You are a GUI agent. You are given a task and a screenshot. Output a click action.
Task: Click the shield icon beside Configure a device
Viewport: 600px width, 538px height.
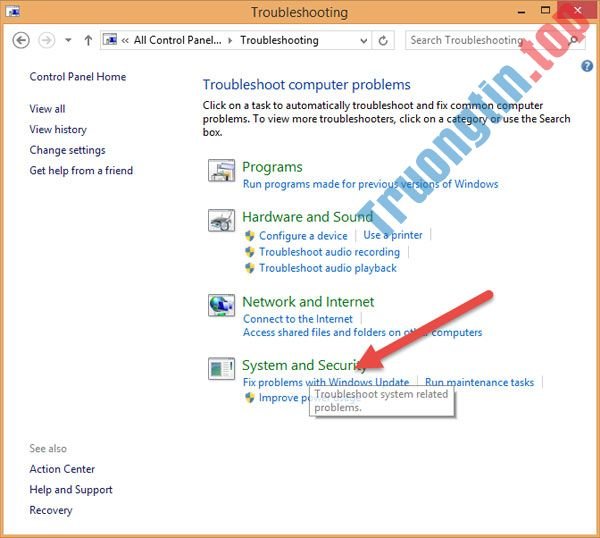point(250,236)
